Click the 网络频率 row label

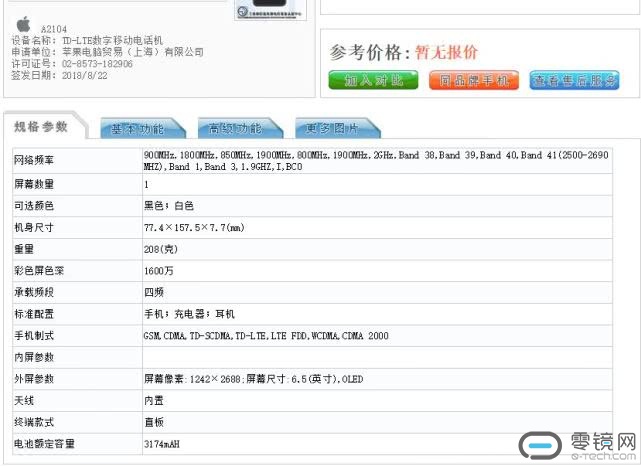click(x=35, y=161)
